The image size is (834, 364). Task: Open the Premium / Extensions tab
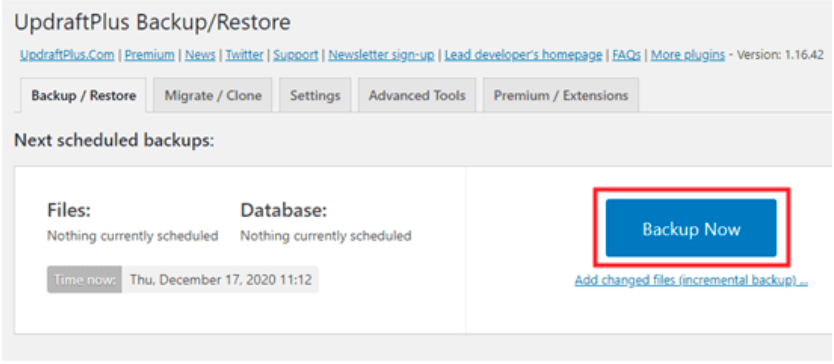(x=561, y=96)
